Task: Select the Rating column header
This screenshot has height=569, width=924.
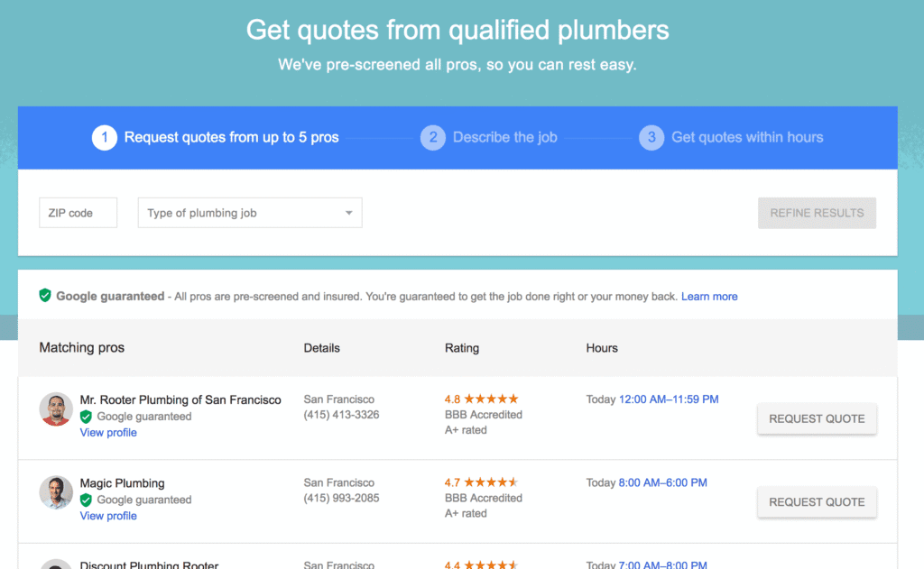Action: (462, 347)
